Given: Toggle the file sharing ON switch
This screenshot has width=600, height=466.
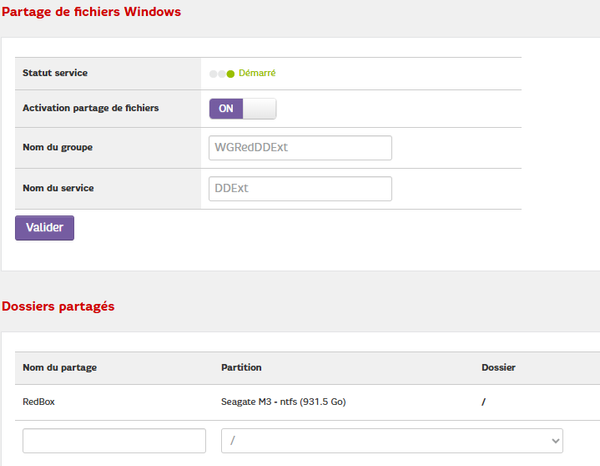Looking at the screenshot, I should click(226, 108).
